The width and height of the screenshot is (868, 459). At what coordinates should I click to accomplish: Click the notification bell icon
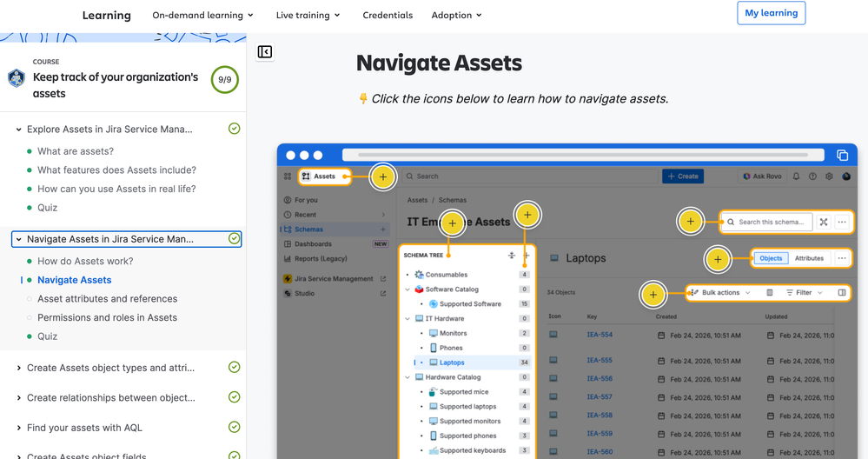[x=796, y=176]
